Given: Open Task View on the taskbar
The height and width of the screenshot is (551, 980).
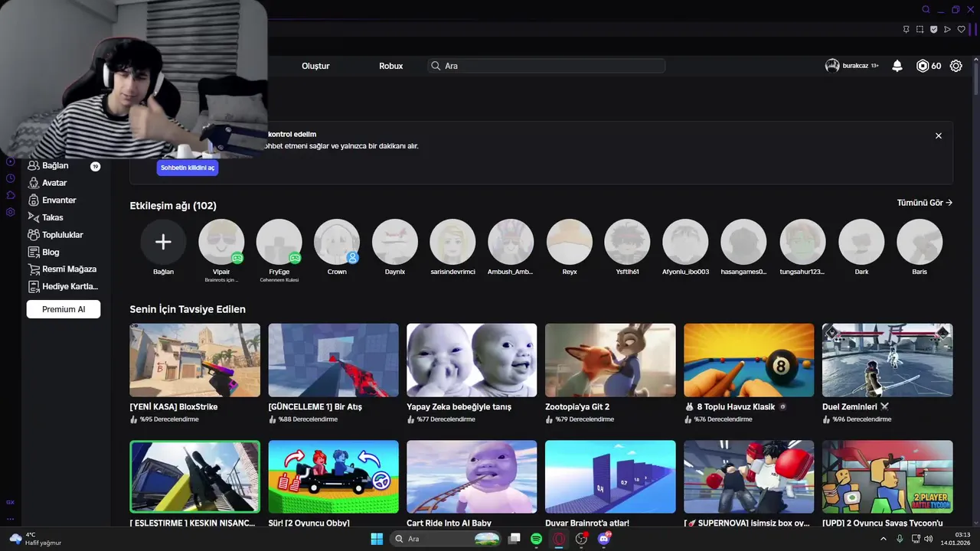Looking at the screenshot, I should 514,539.
